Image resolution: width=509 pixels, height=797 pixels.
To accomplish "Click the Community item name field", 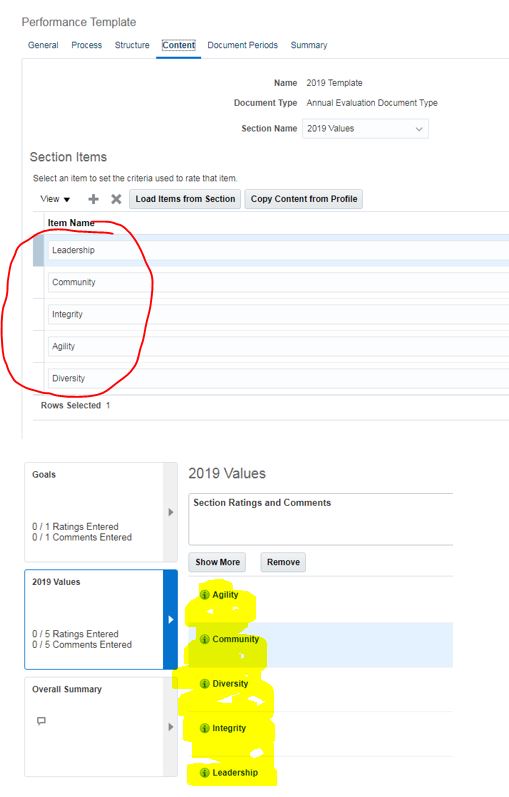I will click(x=279, y=282).
